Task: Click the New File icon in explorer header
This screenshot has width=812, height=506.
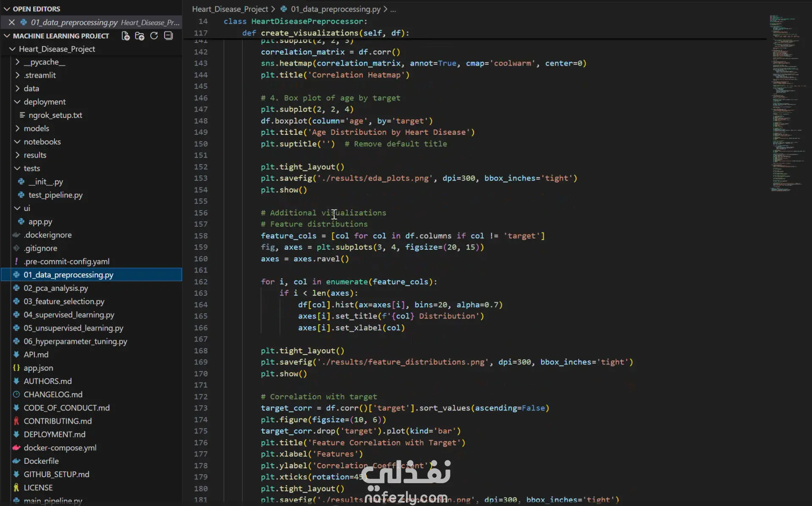Action: pyautogui.click(x=126, y=36)
